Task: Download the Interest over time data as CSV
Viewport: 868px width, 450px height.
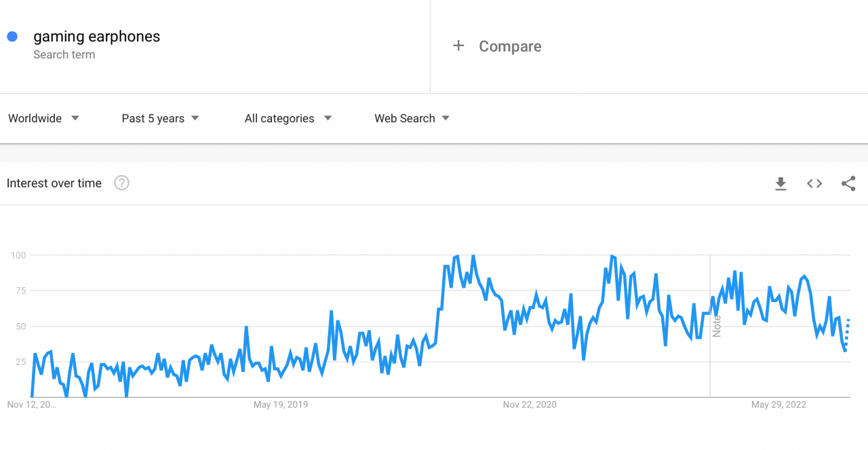Action: pos(781,183)
